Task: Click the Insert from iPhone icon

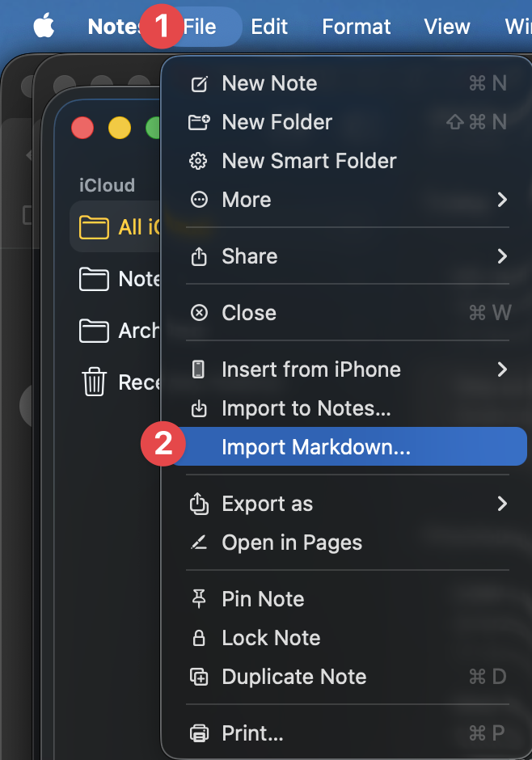Action: tap(198, 369)
